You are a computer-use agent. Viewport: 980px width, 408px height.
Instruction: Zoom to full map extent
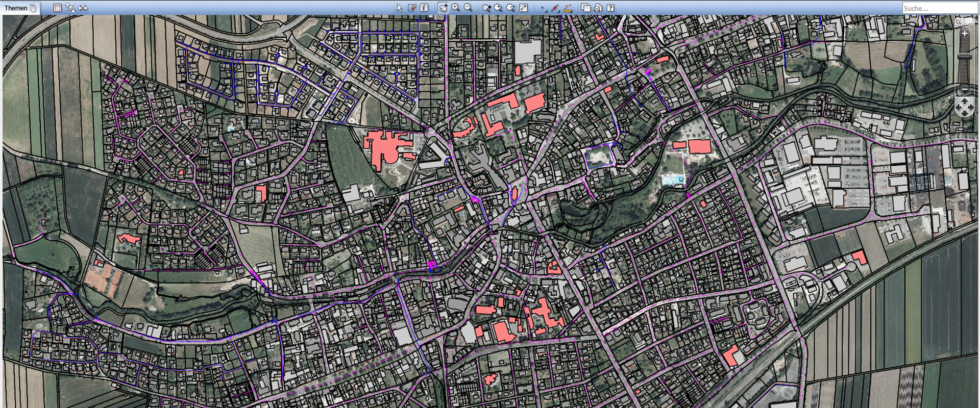(523, 8)
